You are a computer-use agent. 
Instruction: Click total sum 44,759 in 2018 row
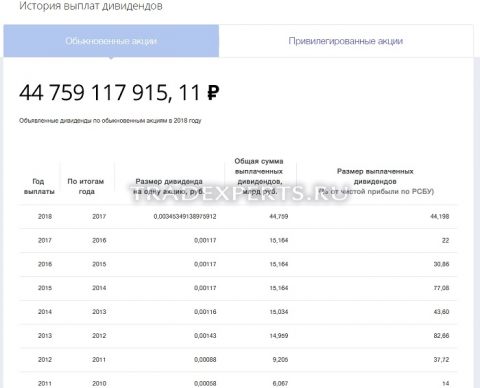pyautogui.click(x=279, y=216)
